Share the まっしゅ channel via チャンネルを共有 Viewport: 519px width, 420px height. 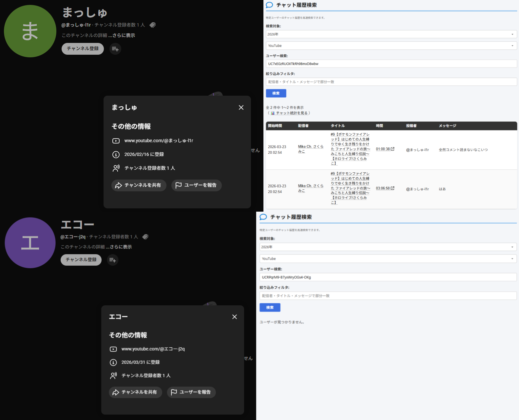click(x=139, y=185)
